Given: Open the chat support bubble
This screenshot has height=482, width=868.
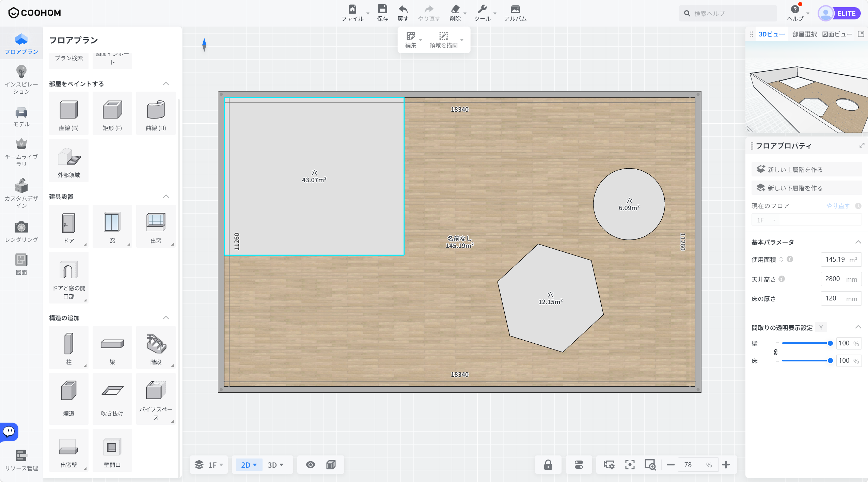Looking at the screenshot, I should 9,432.
